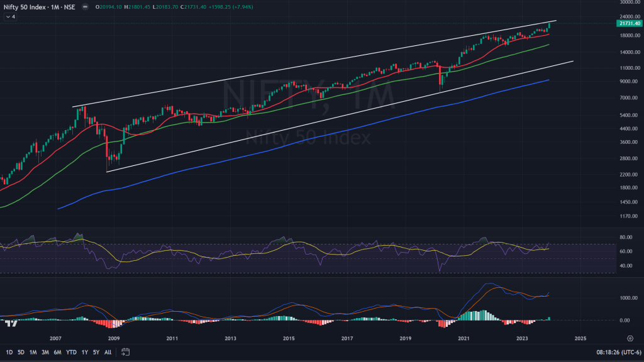Screen dimensions: 644x362
Task: Select the 6M time range
Action: coord(58,353)
